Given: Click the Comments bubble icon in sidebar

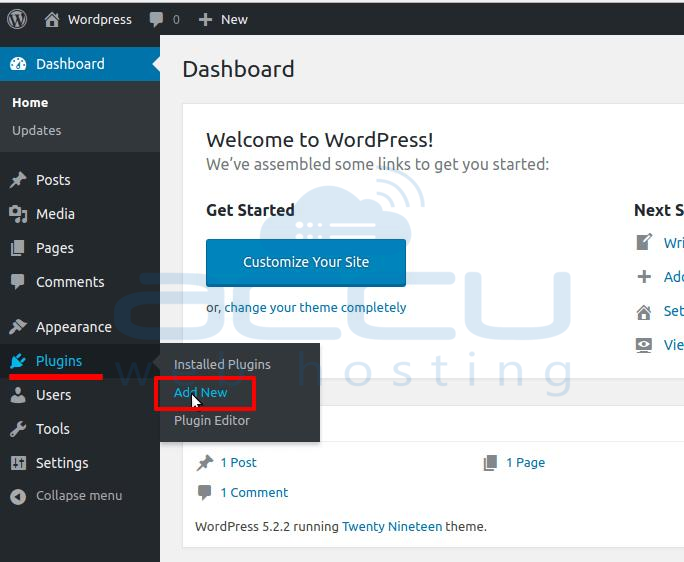Looking at the screenshot, I should click(x=18, y=282).
